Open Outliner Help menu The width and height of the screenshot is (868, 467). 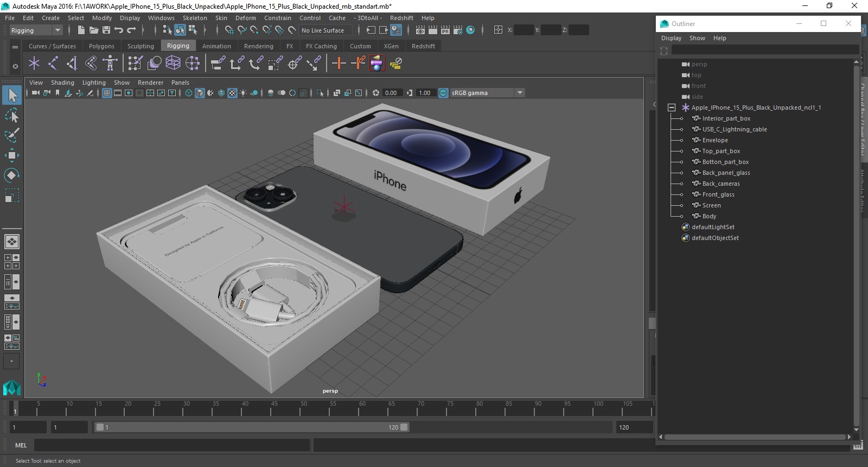click(x=719, y=38)
